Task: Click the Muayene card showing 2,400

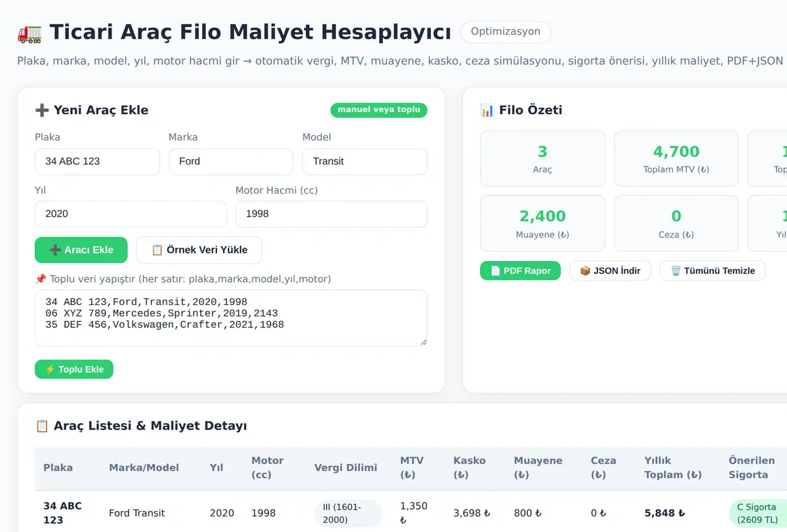Action: [x=542, y=224]
